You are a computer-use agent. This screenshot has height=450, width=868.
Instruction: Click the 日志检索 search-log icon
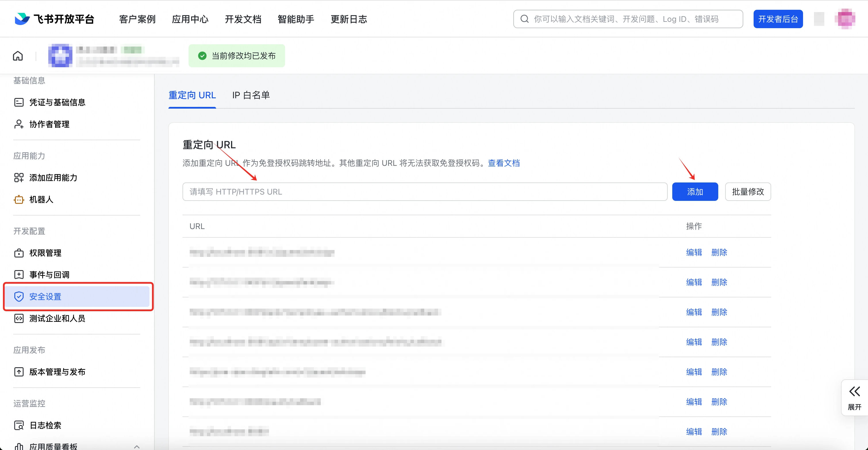19,425
